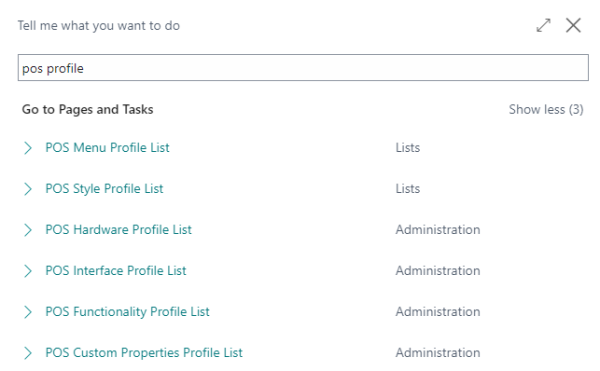Go to POS Functionality Profile List
This screenshot has height=371, width=600.
127,312
